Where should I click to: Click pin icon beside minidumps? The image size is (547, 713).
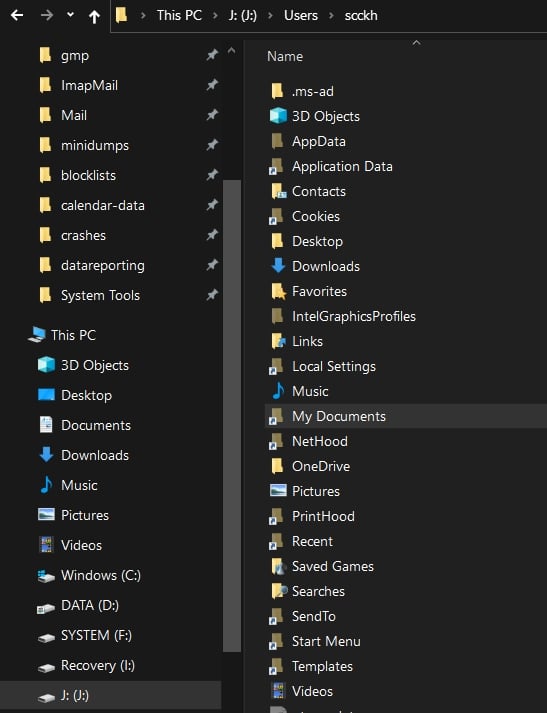point(212,145)
